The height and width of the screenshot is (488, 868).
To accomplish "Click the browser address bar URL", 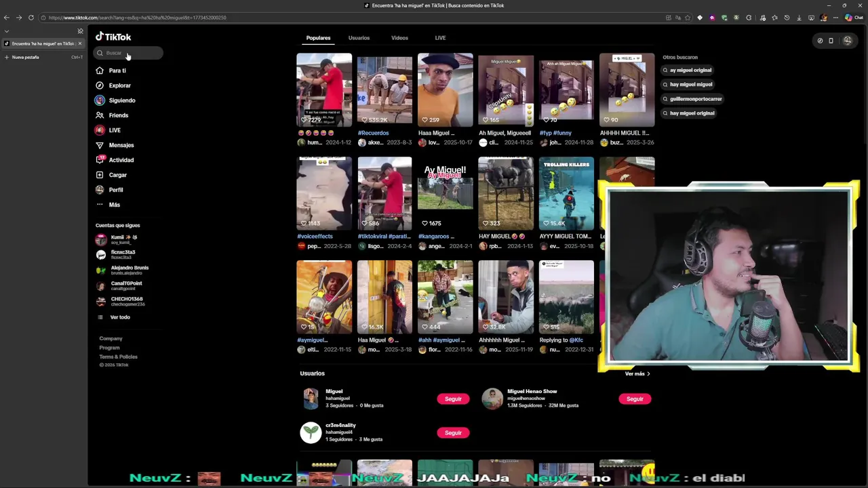I will [x=138, y=18].
